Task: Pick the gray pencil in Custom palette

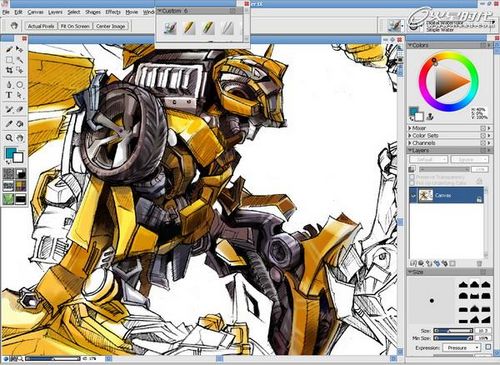Action: (x=228, y=28)
